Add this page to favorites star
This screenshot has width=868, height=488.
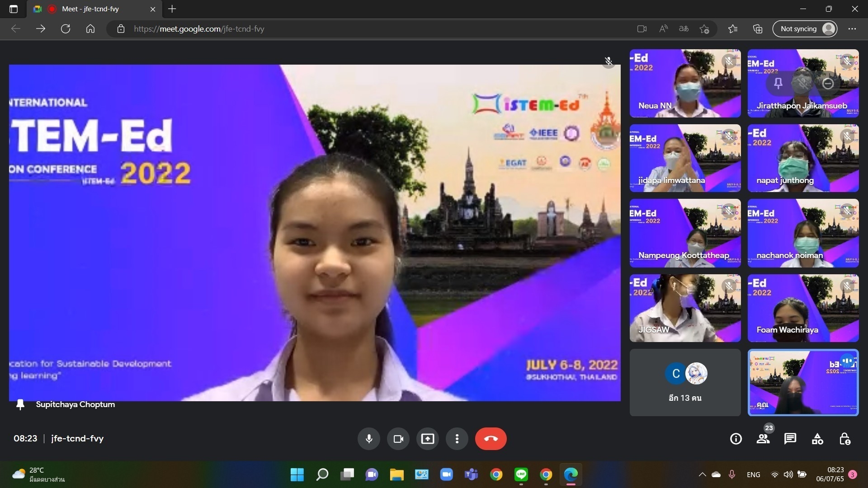click(704, 29)
